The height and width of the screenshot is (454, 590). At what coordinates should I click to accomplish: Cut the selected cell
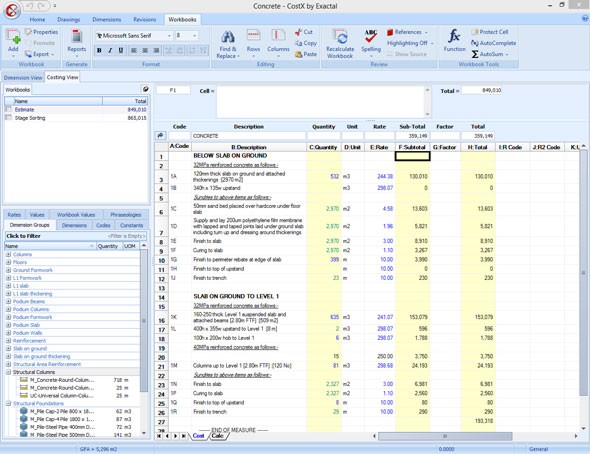point(304,32)
